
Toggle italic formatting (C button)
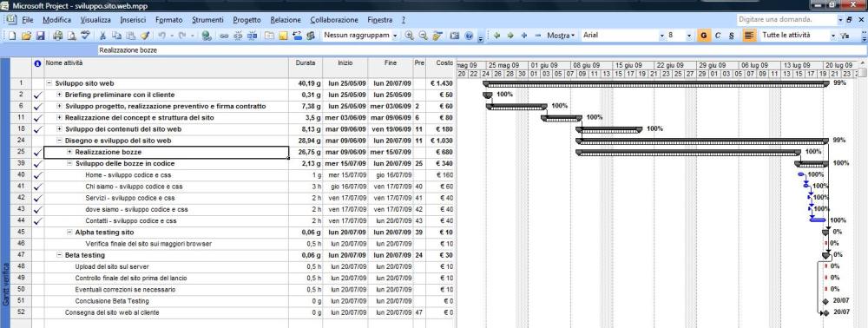[718, 36]
